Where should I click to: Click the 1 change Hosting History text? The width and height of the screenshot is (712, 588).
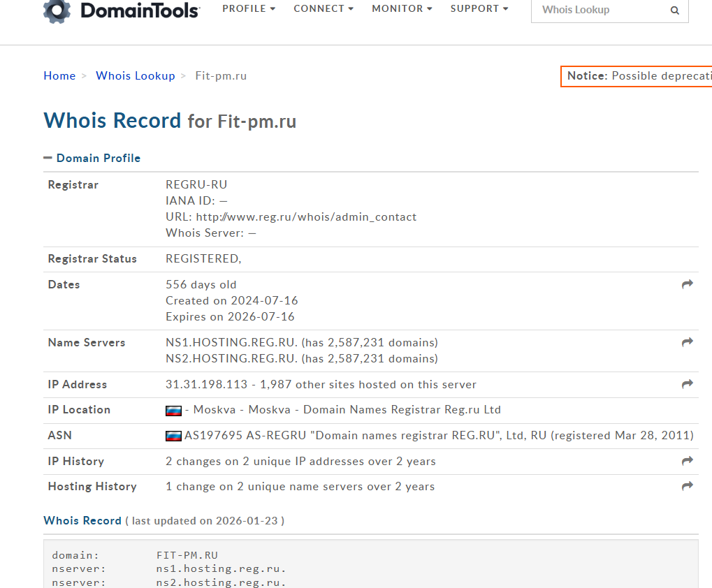pyautogui.click(x=300, y=486)
